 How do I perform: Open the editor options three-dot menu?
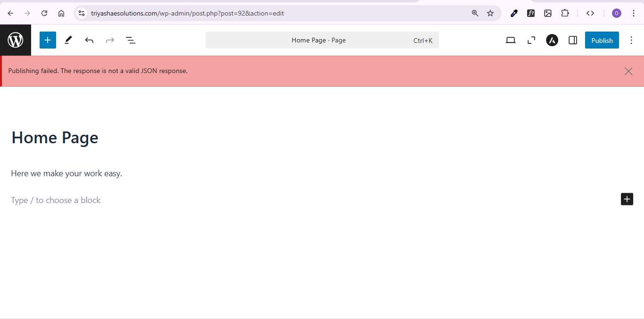coord(631,40)
